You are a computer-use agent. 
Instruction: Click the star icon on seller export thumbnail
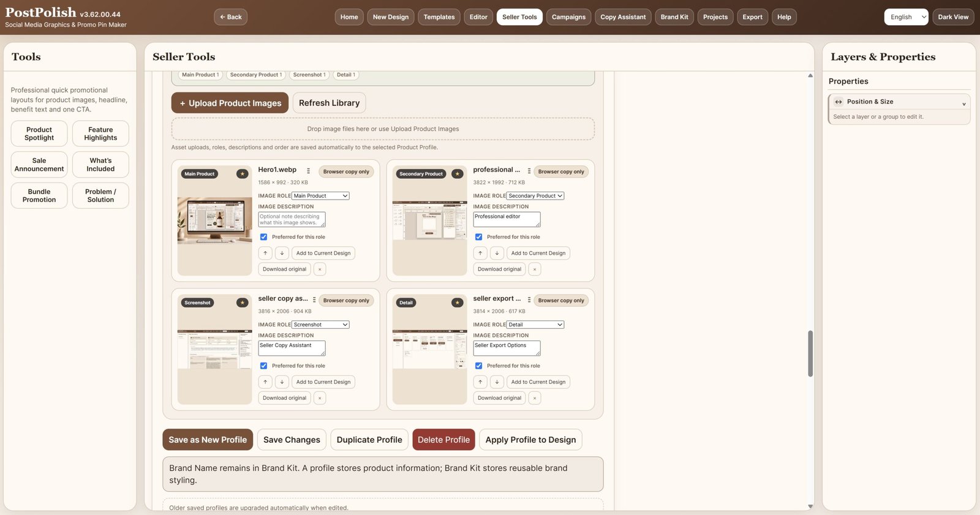(458, 303)
